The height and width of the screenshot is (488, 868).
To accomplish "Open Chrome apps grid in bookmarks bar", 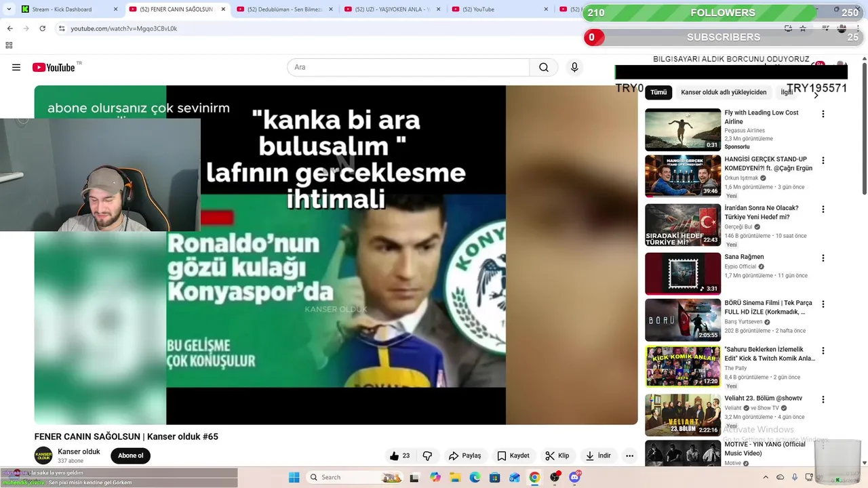I will (9, 45).
